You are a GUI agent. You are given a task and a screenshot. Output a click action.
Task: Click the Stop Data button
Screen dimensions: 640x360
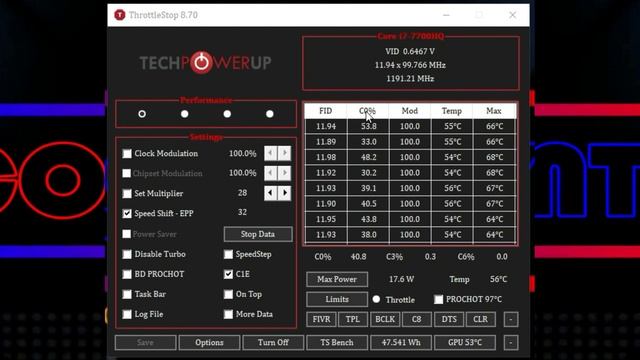[x=258, y=234]
